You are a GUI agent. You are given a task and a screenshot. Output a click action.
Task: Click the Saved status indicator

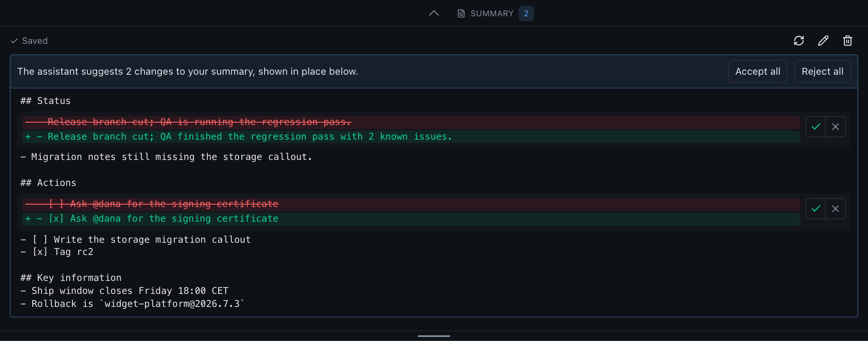pyautogui.click(x=29, y=41)
